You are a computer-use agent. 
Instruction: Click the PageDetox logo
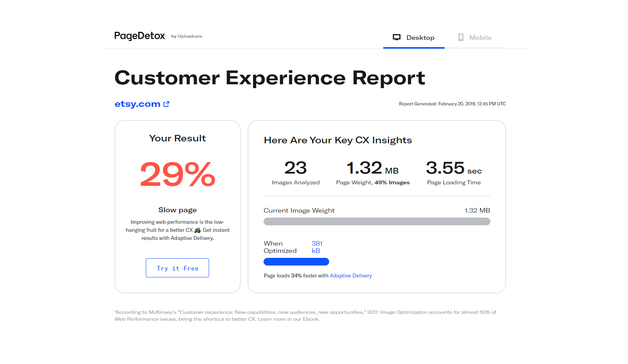[x=139, y=36]
